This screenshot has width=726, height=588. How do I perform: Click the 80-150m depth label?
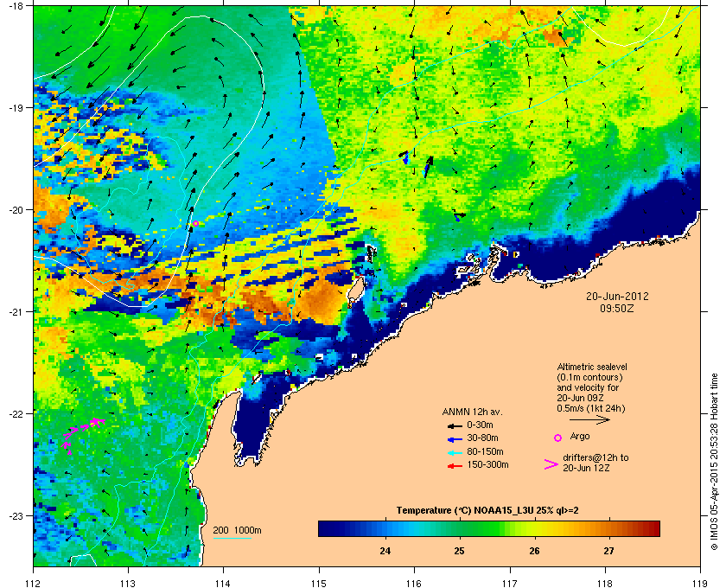(485, 451)
